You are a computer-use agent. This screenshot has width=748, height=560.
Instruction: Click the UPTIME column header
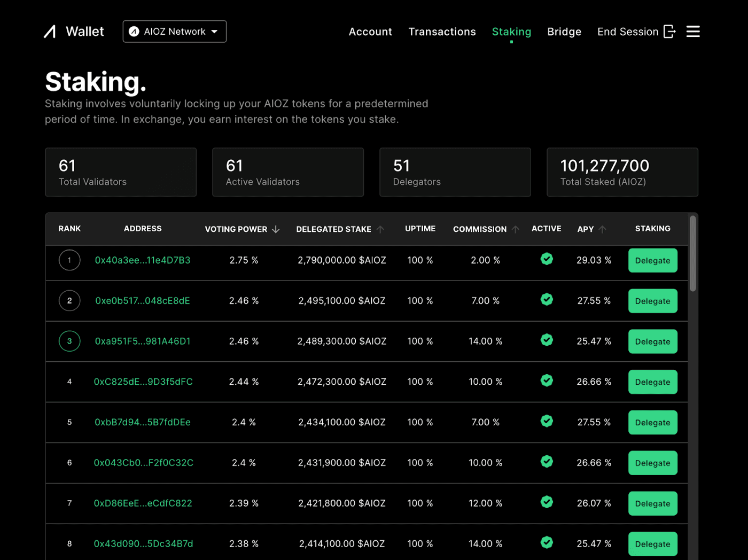click(420, 229)
